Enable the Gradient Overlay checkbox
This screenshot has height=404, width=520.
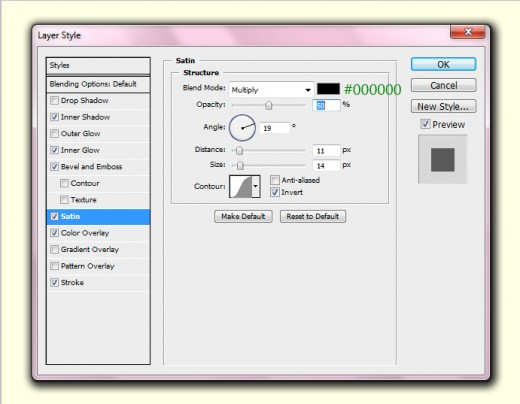pyautogui.click(x=54, y=249)
